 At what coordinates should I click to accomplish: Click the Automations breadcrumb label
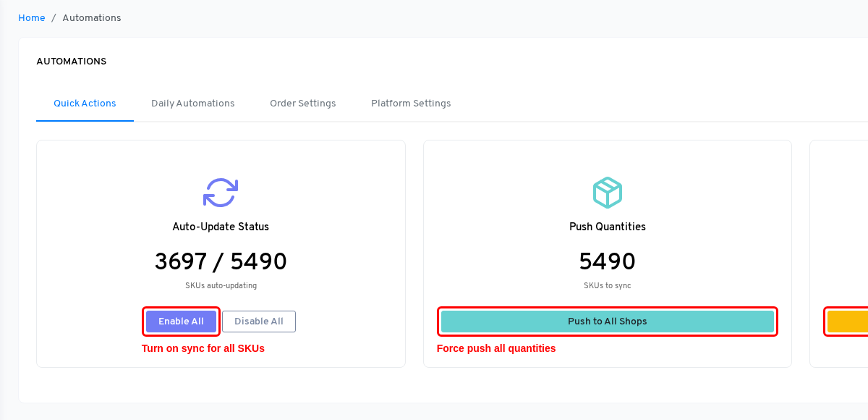[92, 17]
